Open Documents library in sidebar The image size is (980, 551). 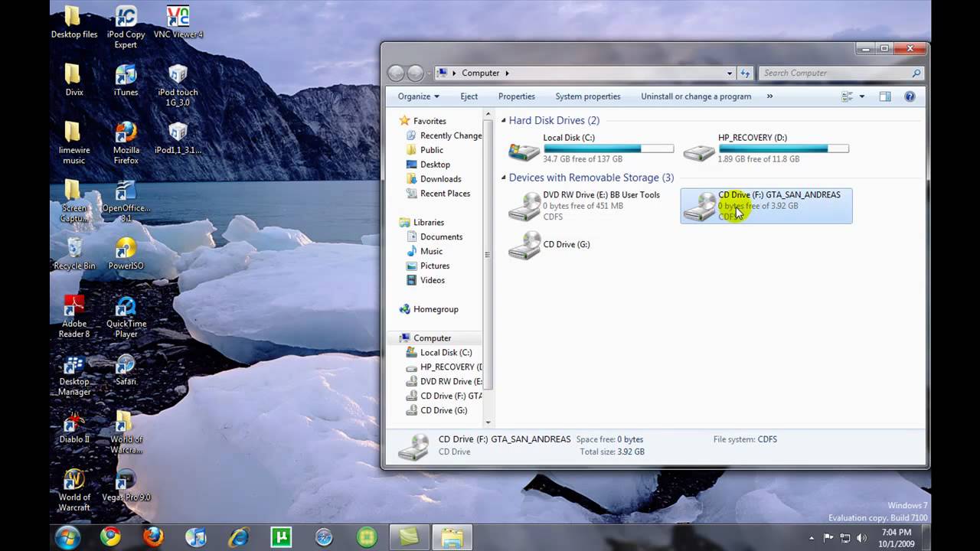tap(434, 237)
